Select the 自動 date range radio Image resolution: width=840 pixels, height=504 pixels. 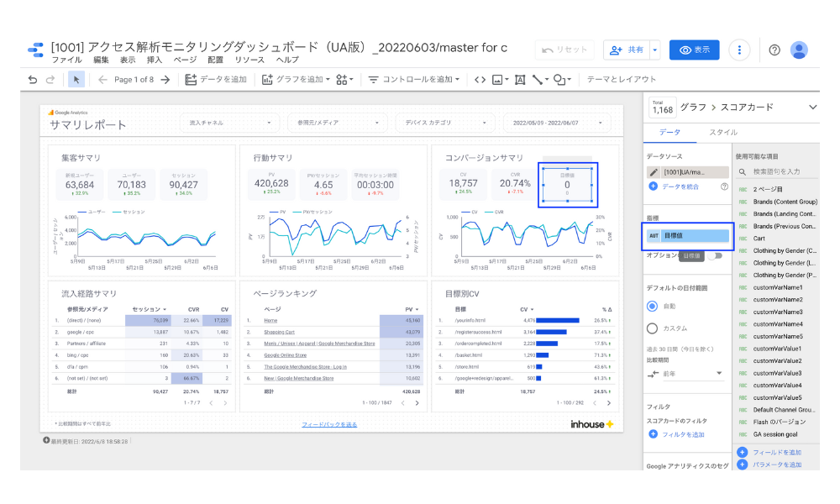point(652,307)
